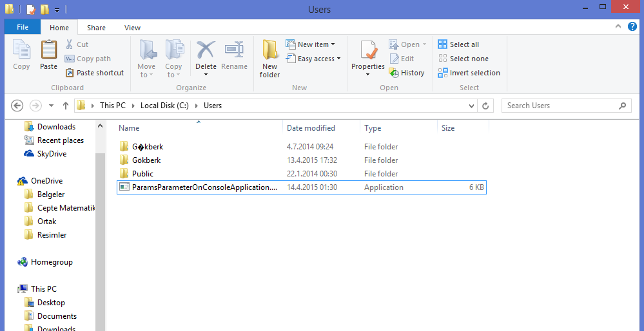Open the Copy to menu

pos(173,58)
